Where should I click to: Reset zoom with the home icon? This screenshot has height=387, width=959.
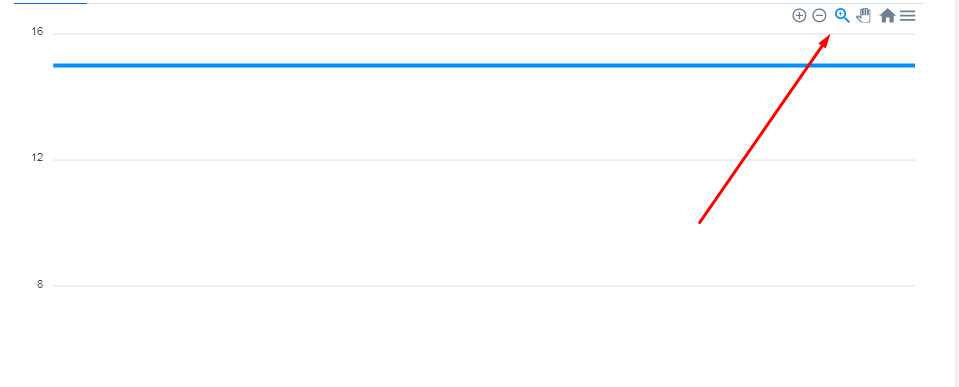[x=887, y=16]
